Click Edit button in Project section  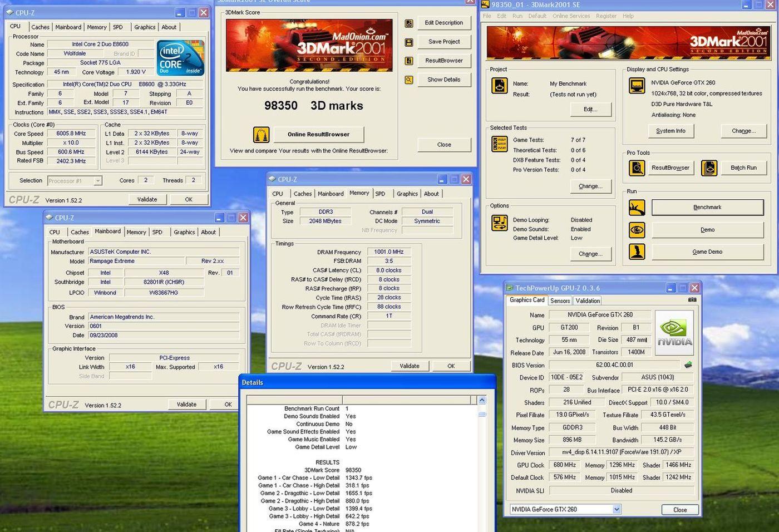590,109
